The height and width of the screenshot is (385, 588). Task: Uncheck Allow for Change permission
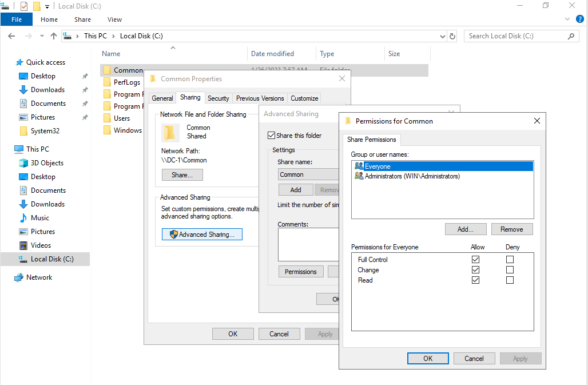[x=475, y=270]
